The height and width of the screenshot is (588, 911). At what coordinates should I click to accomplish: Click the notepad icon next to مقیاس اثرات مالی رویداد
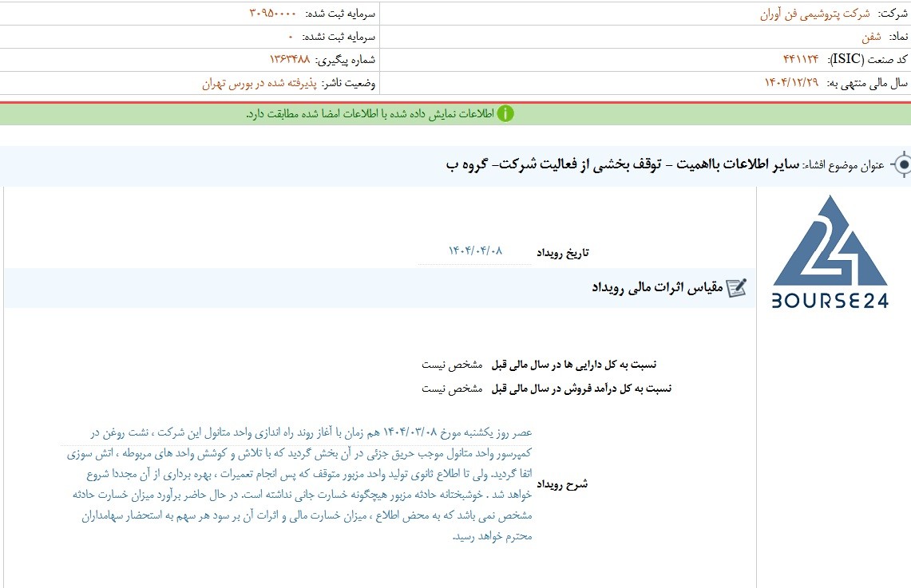click(x=737, y=288)
